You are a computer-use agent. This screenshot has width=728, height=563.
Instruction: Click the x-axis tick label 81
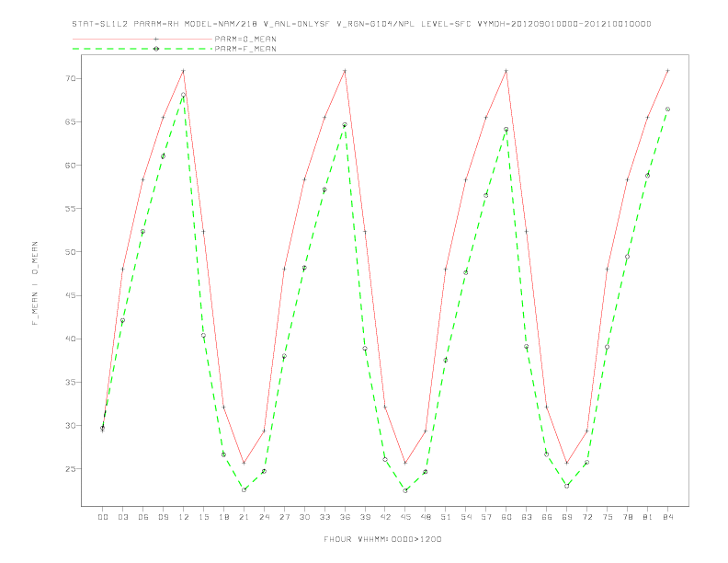click(648, 517)
